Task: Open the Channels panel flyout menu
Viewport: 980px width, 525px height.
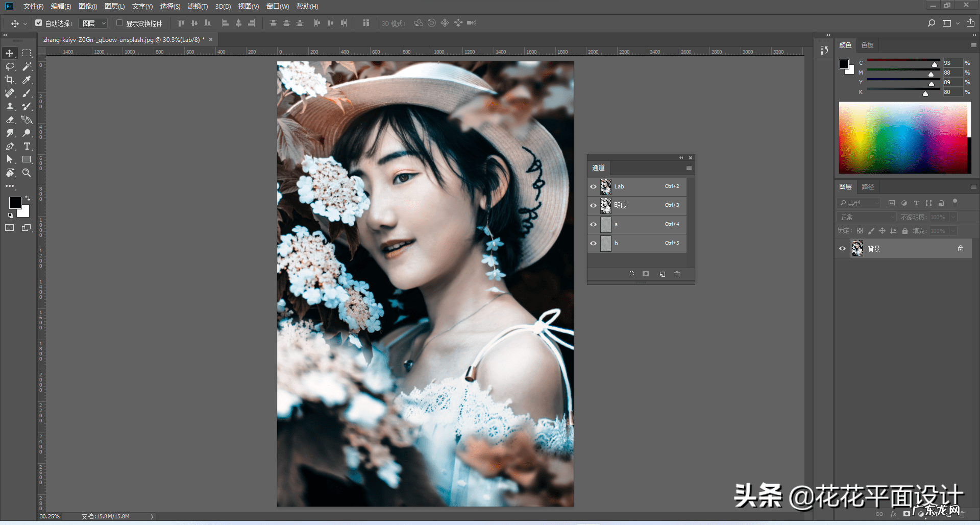Action: [689, 168]
